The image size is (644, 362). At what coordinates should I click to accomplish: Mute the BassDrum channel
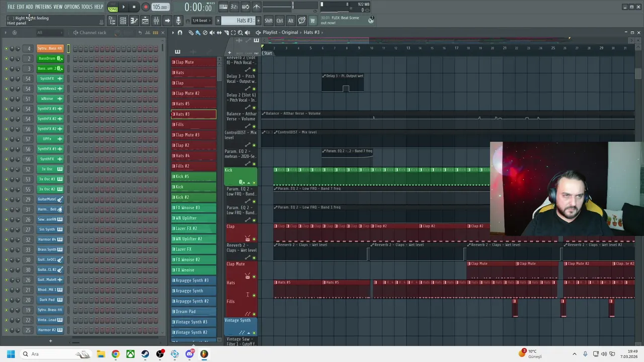pos(6,58)
